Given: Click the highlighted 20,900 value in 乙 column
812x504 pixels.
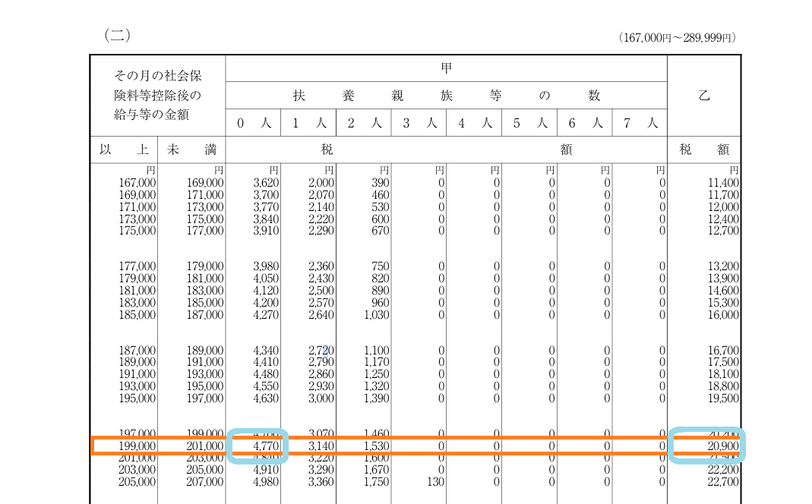Looking at the screenshot, I should click(x=706, y=446).
